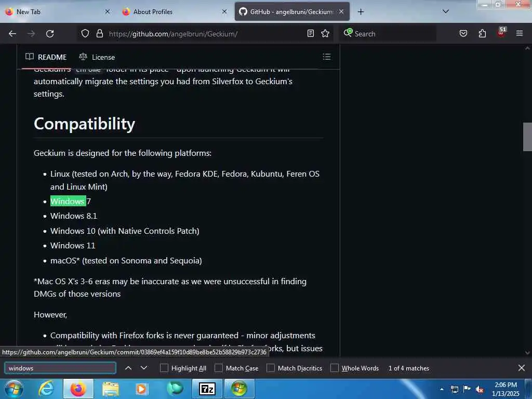Open Windows Media Player taskbar icon
This screenshot has height=399, width=532.
click(141, 389)
